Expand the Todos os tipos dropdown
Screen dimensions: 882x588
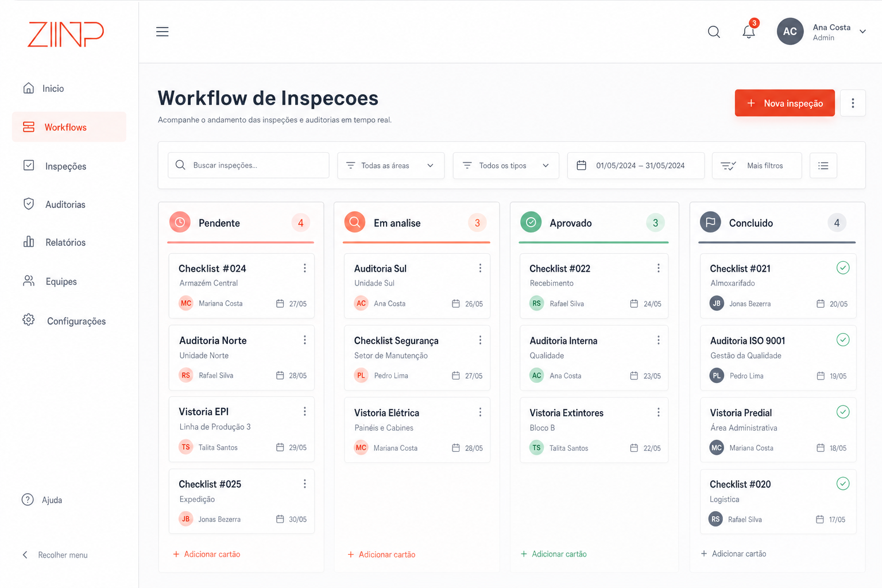click(x=506, y=165)
